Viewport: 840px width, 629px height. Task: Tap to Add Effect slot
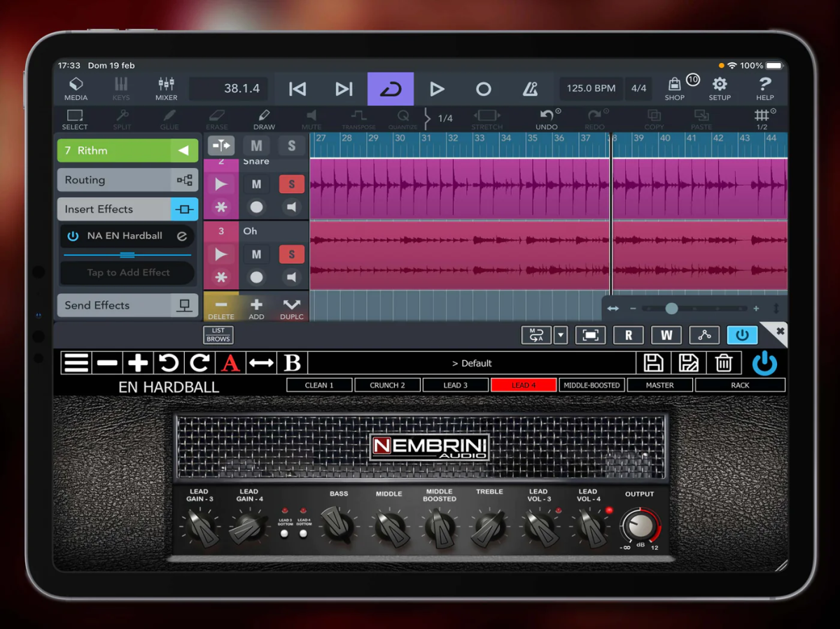pos(127,273)
